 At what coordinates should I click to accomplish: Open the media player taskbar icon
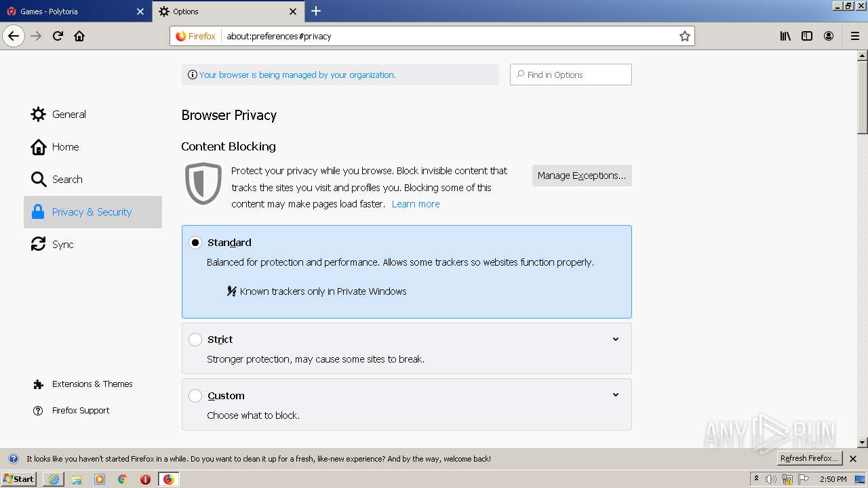click(x=100, y=479)
